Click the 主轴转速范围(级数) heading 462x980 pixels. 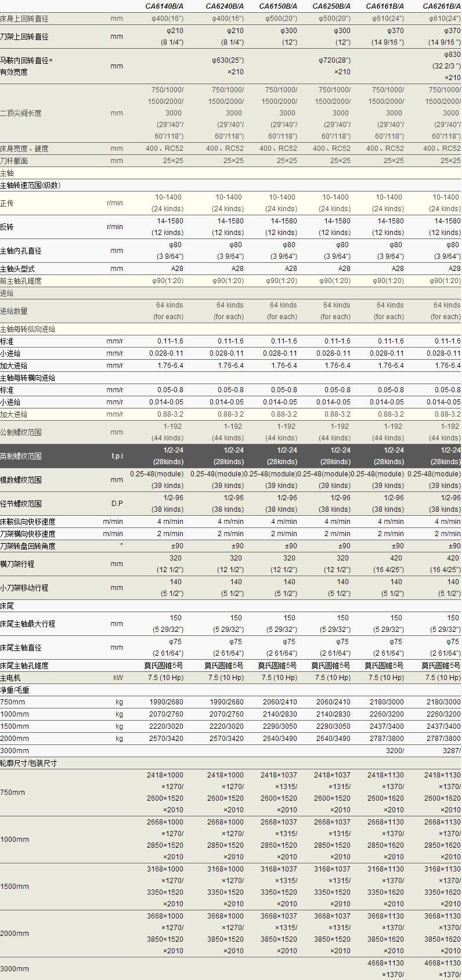point(30,185)
